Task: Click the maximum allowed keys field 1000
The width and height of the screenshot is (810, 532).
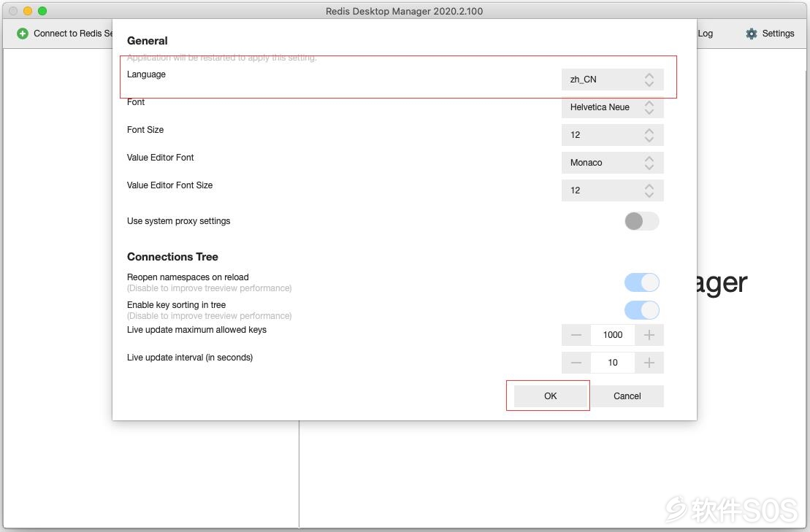Action: pos(613,335)
